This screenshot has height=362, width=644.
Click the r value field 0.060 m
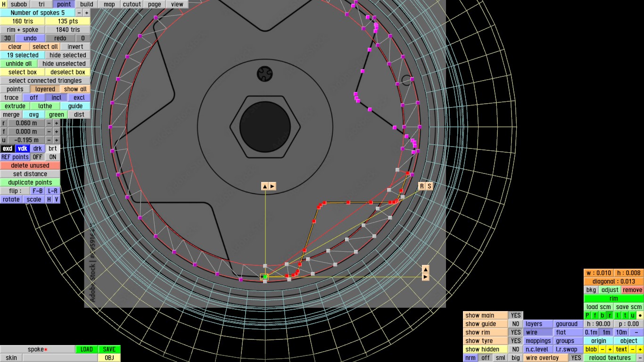tap(26, 123)
